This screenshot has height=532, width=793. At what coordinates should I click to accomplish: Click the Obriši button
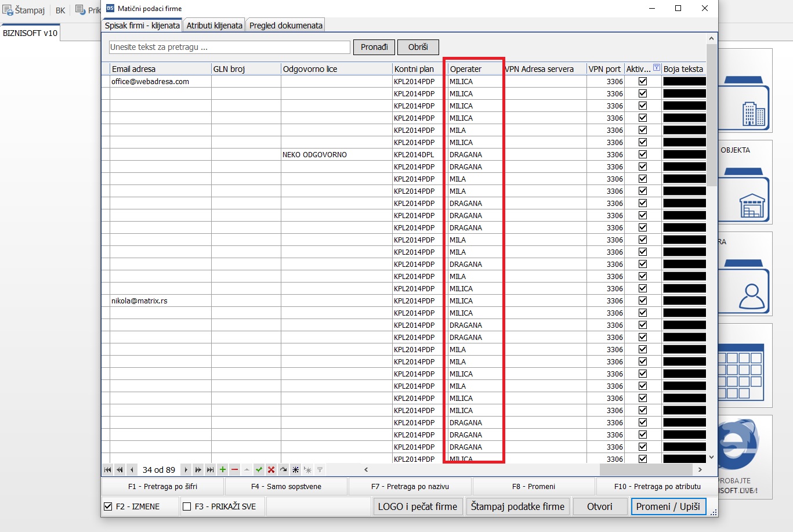click(x=418, y=47)
